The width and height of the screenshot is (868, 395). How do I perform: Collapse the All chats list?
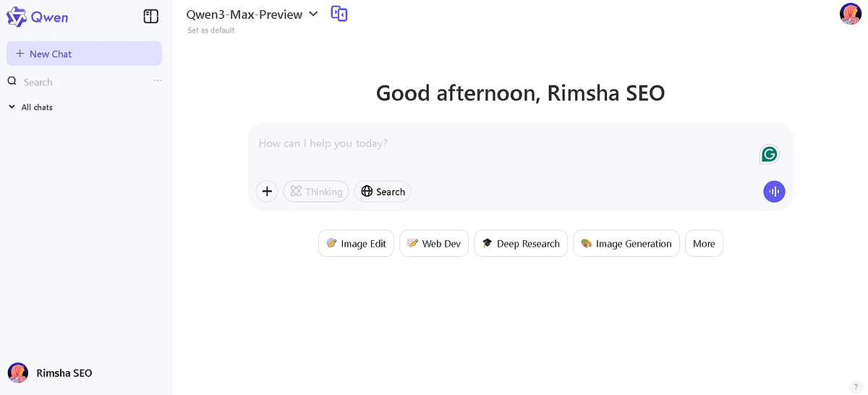click(12, 107)
